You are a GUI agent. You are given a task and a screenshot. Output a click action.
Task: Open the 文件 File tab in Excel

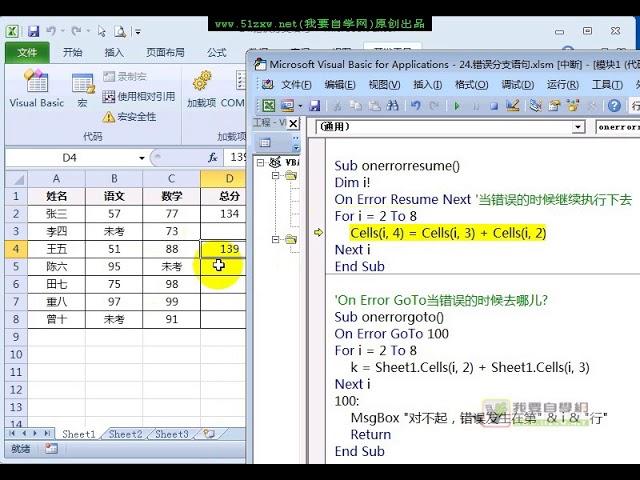coord(27,53)
